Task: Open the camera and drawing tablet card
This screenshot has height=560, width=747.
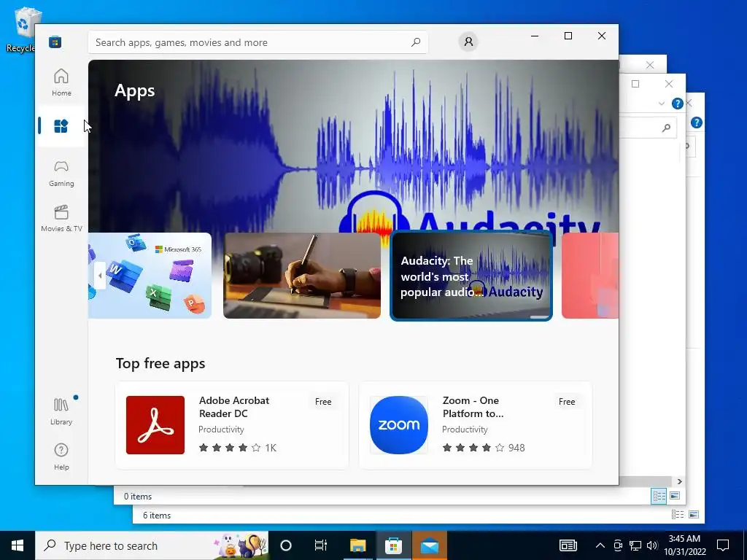Action: tap(302, 275)
